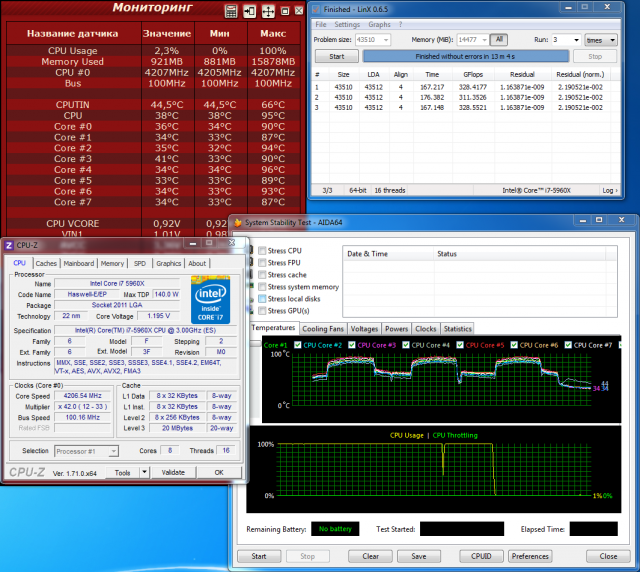
Task: Click the Close button in AIDA64
Action: (x=608, y=556)
